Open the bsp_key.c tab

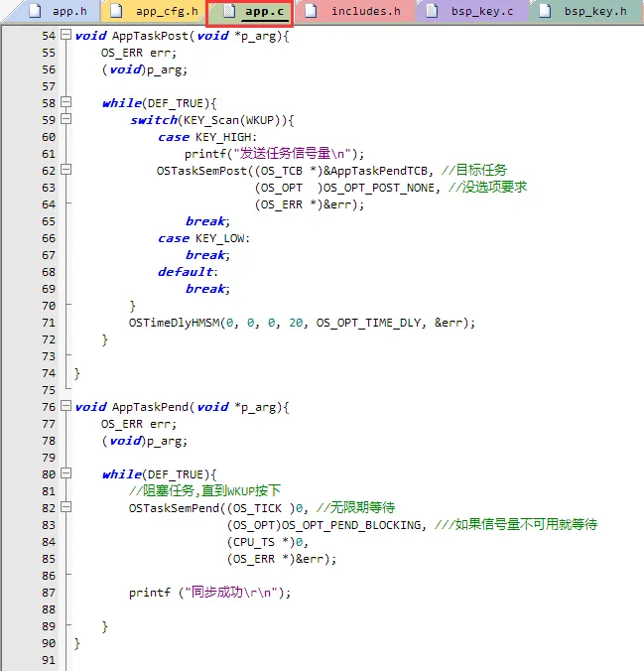(x=480, y=12)
